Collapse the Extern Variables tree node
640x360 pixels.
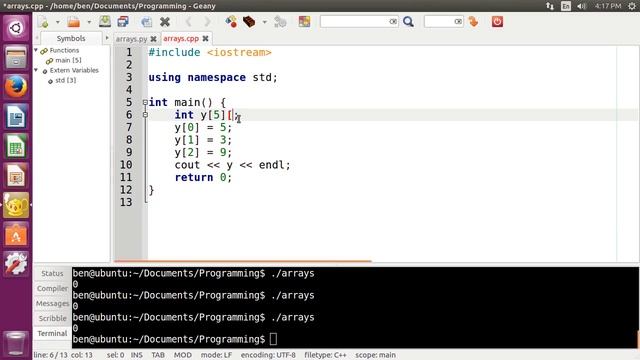coord(36,70)
